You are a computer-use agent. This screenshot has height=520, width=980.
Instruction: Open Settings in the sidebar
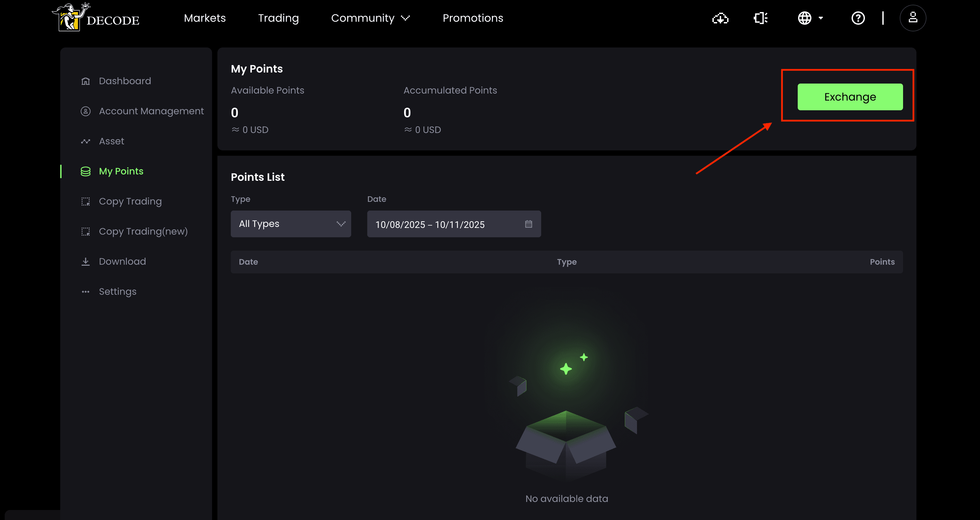click(x=117, y=291)
